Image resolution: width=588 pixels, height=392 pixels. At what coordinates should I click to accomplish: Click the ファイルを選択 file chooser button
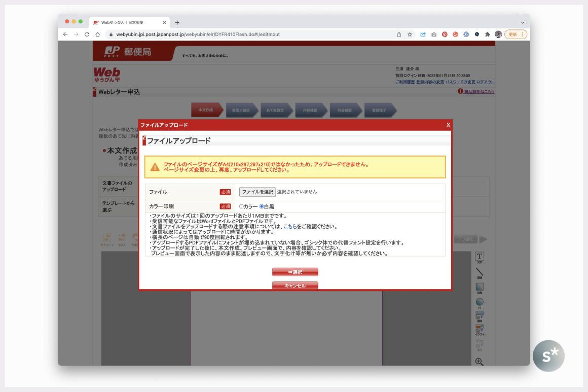[x=258, y=192]
